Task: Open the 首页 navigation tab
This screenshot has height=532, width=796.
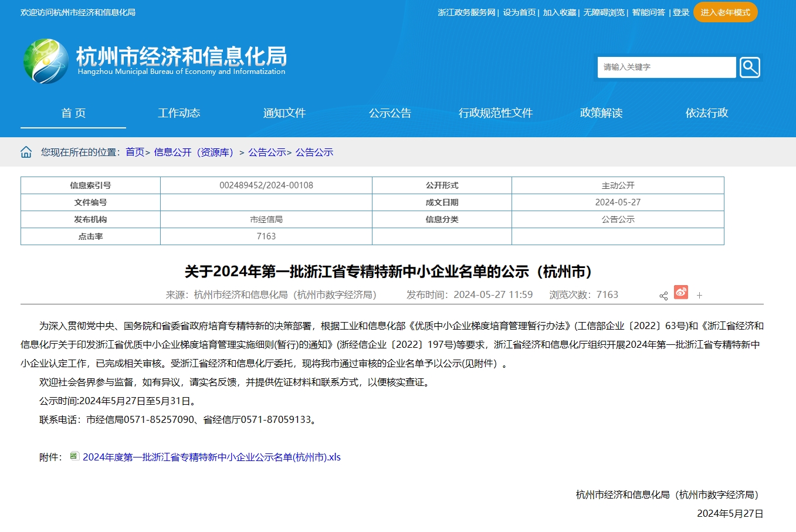Action: point(73,113)
